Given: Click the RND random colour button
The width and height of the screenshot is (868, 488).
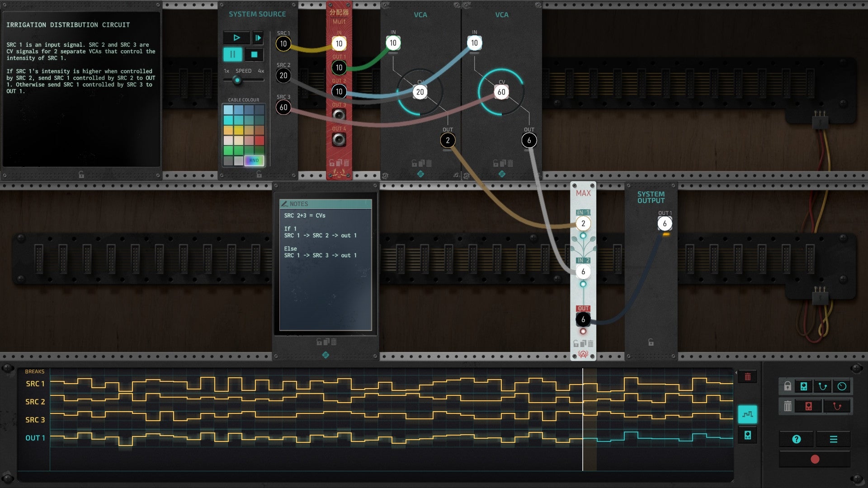Looking at the screenshot, I should (255, 161).
